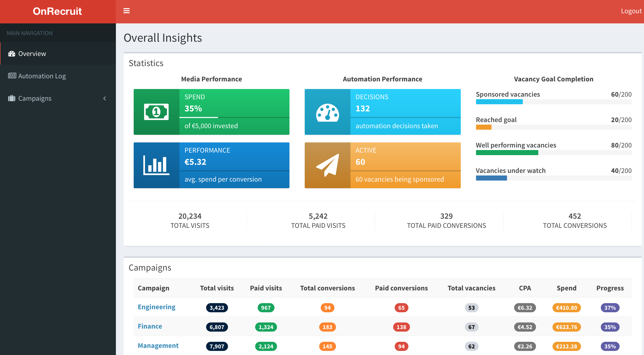Click the Performance bar chart icon
644x355 pixels.
pyautogui.click(x=156, y=165)
